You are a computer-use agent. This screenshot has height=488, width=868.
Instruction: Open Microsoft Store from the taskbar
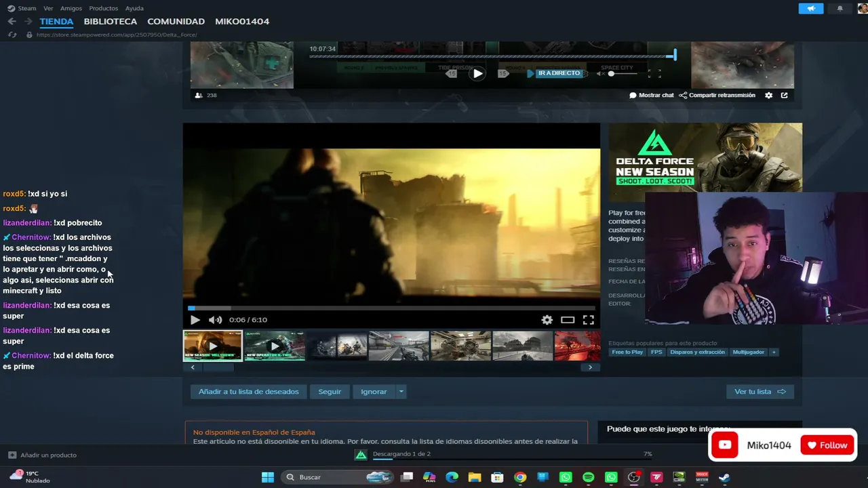497,477
